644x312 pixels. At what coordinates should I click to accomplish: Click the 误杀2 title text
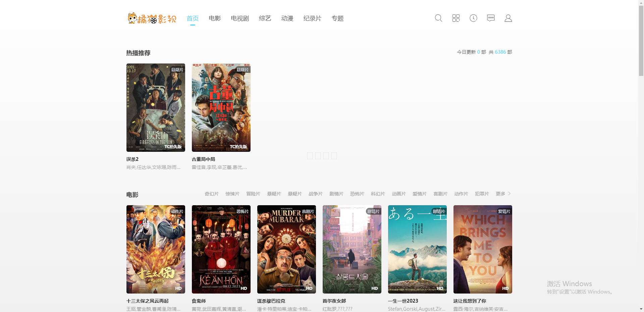click(132, 159)
